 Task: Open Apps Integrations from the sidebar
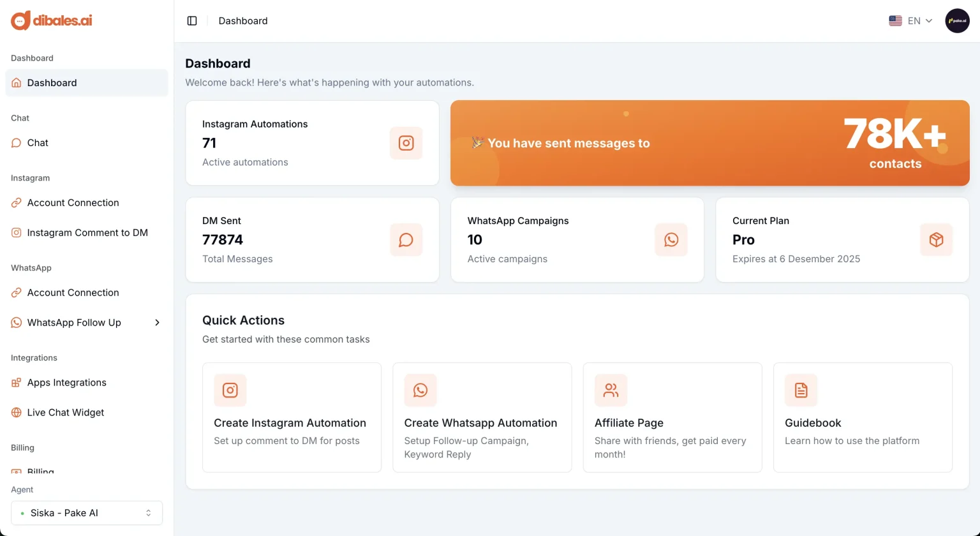click(66, 382)
